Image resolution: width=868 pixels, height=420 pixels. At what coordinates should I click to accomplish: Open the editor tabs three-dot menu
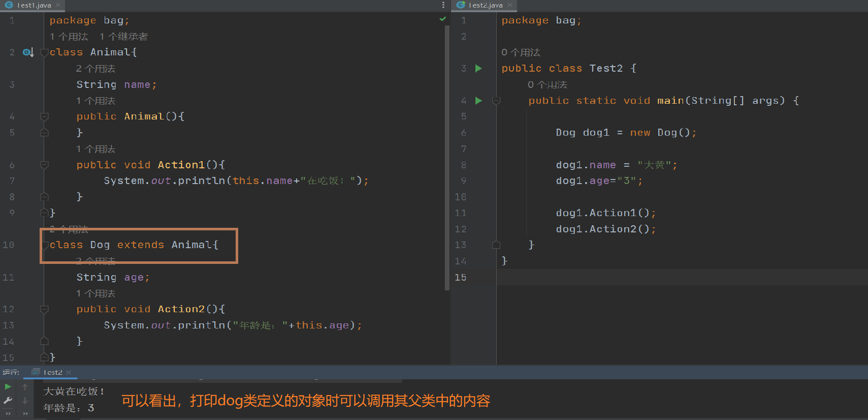[x=443, y=5]
